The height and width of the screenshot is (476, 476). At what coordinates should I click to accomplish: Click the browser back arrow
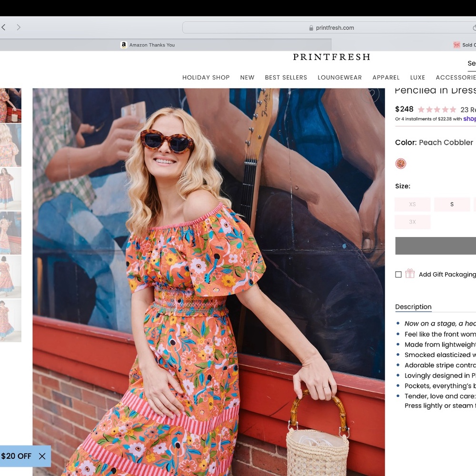tap(4, 27)
